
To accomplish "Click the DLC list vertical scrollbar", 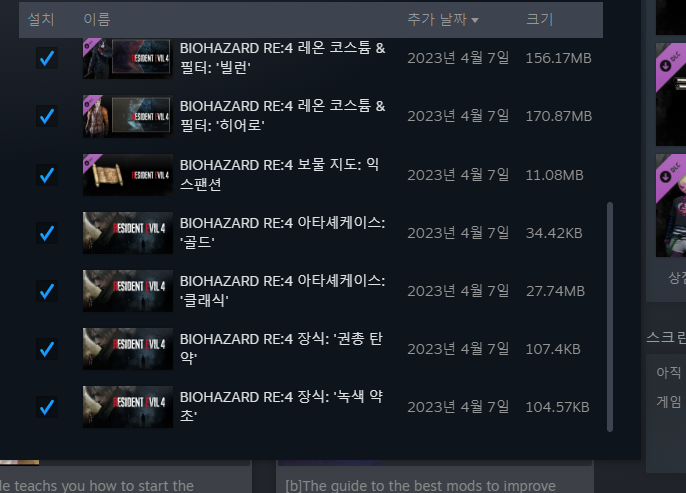I will (610, 317).
